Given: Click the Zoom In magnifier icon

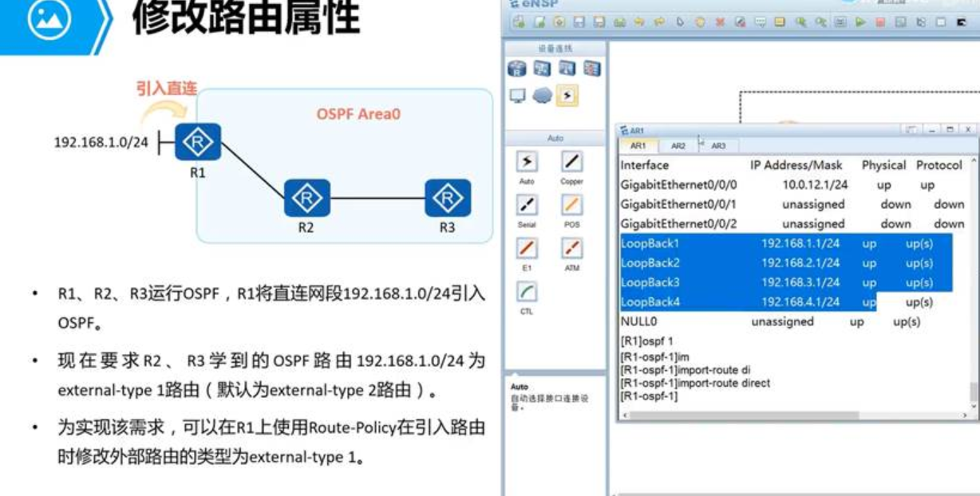Looking at the screenshot, I should point(800,22).
